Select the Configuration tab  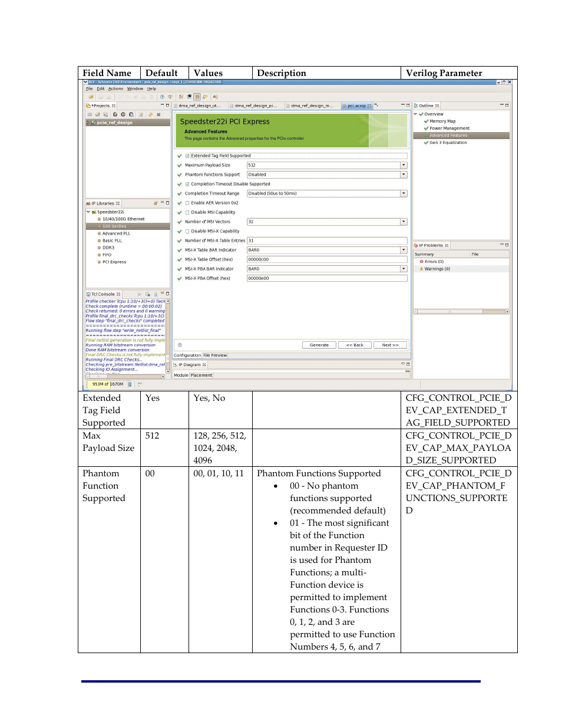pos(187,355)
